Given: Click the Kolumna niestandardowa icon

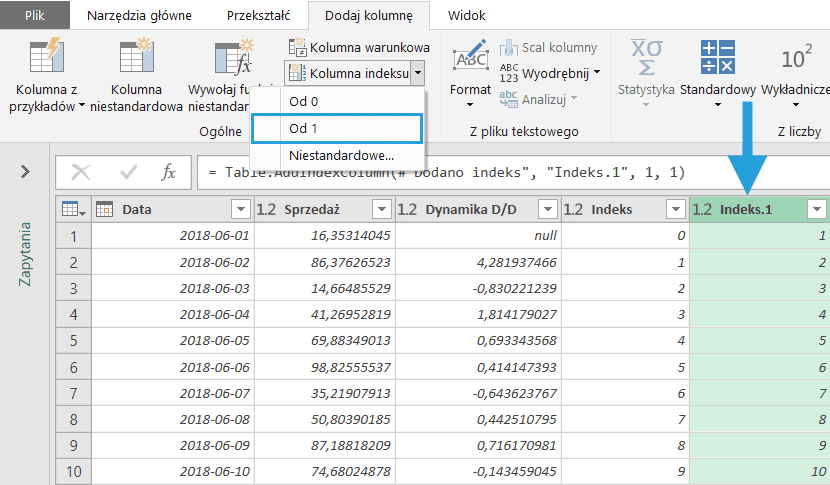Looking at the screenshot, I should [135, 58].
